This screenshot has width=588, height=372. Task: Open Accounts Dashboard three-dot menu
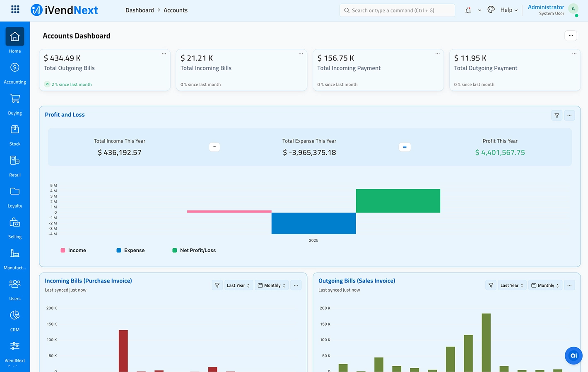571,36
